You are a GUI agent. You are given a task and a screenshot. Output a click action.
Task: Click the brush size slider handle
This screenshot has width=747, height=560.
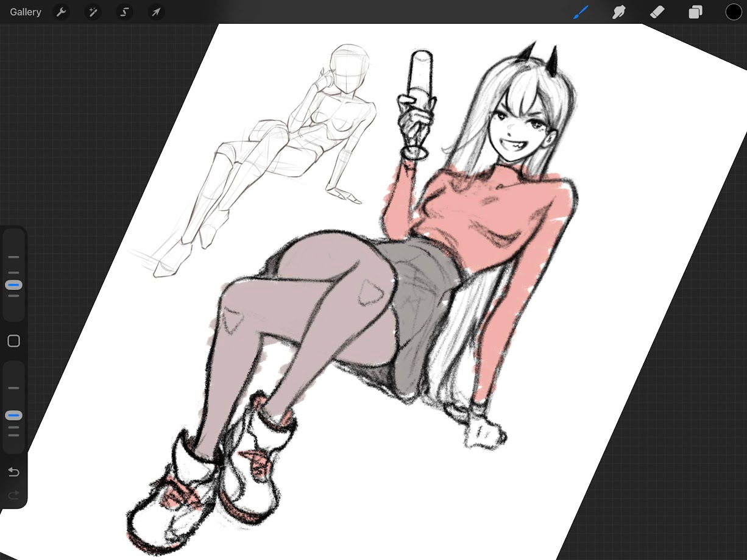pyautogui.click(x=13, y=285)
